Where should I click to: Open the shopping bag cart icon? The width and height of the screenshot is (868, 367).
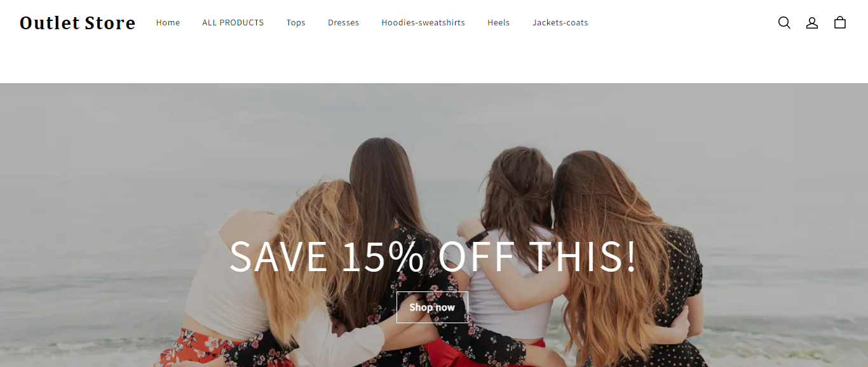[x=840, y=22]
